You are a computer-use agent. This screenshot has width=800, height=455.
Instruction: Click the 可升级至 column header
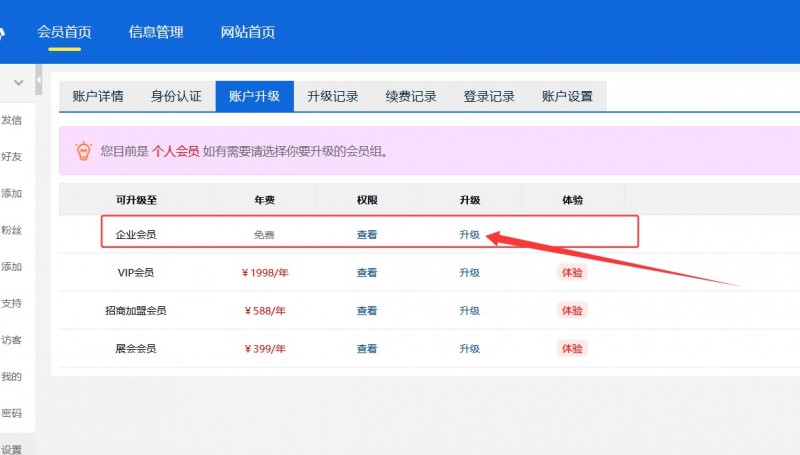[136, 200]
